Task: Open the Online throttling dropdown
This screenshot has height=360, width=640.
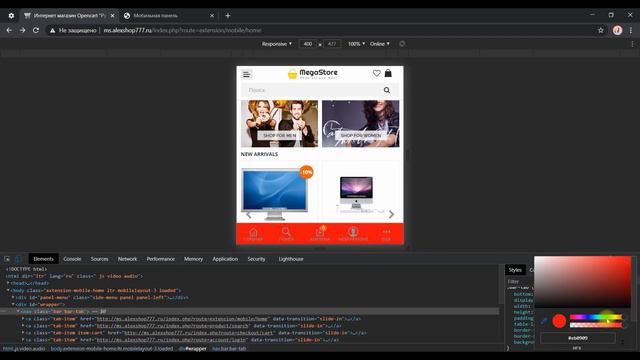Action: [x=380, y=44]
